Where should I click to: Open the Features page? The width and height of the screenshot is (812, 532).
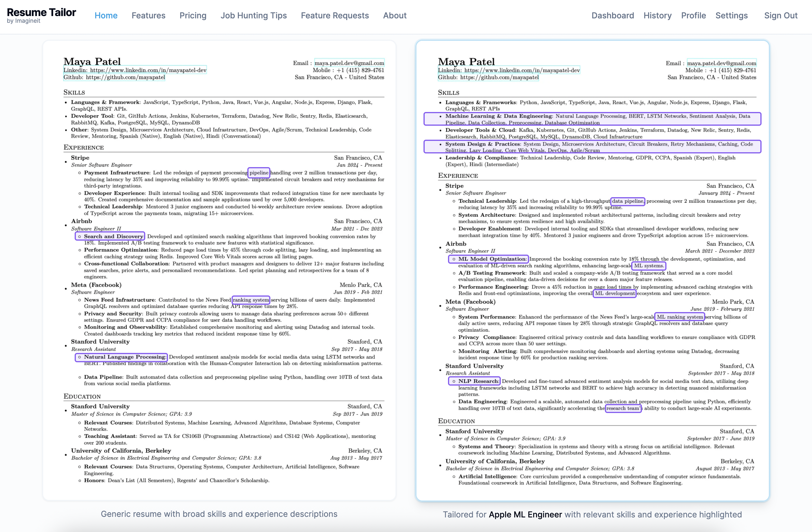pos(148,15)
